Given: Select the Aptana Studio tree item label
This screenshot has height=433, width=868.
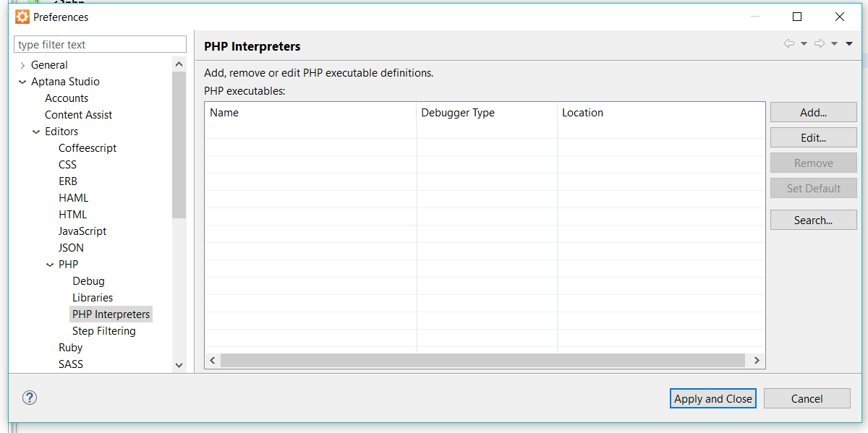Looking at the screenshot, I should pos(65,82).
